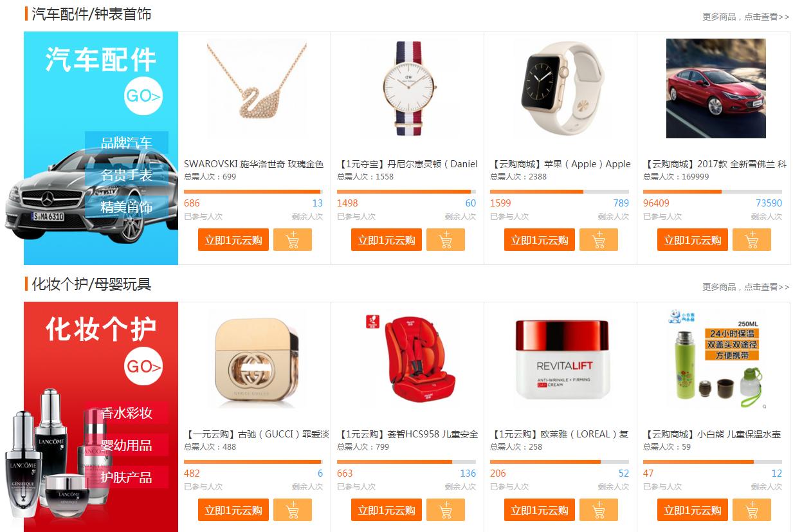802x532 pixels.
Task: Add the HCS958 child seat to cart
Action: (446, 510)
